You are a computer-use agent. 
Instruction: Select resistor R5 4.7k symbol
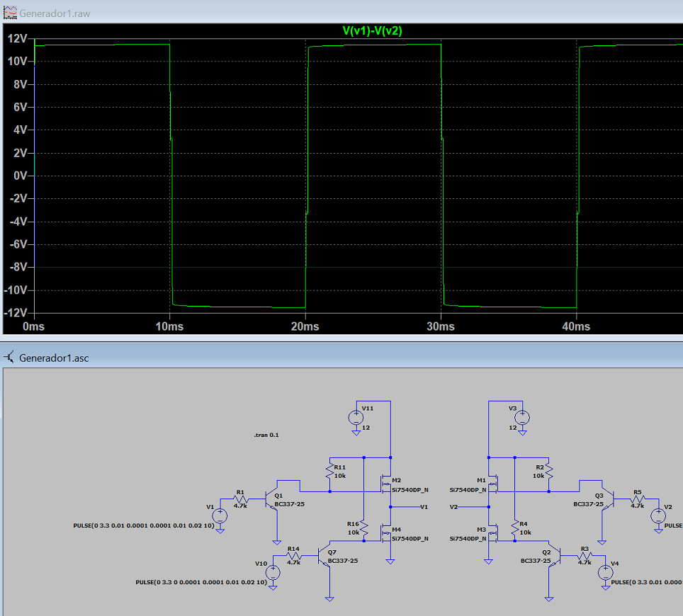(637, 499)
